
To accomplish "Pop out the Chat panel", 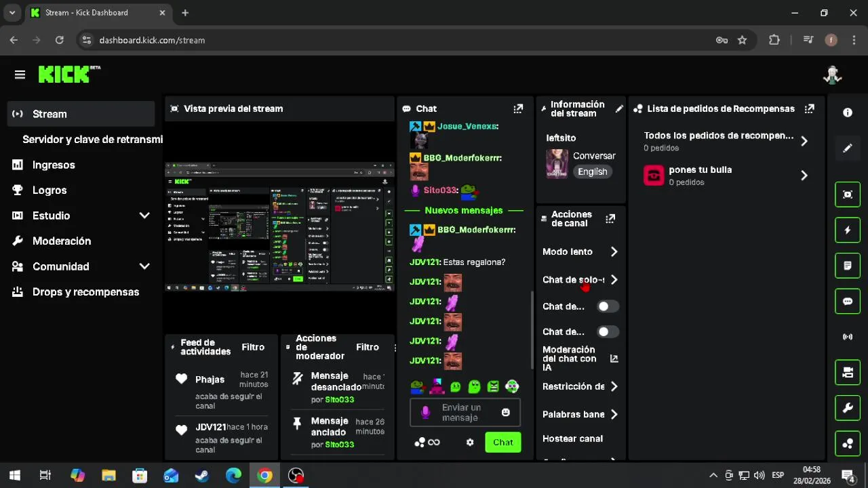I will (x=518, y=108).
